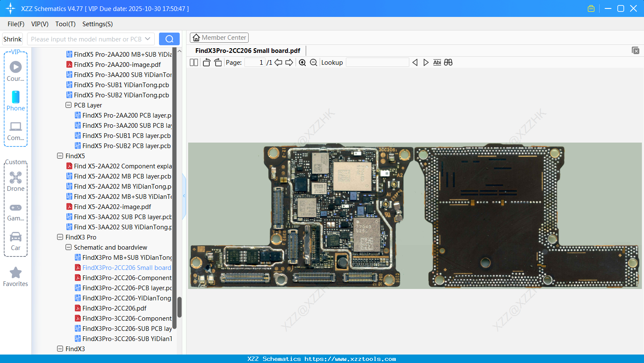The height and width of the screenshot is (363, 644).
Task: Collapse the FindX3 Pro tree node
Action: [60, 237]
